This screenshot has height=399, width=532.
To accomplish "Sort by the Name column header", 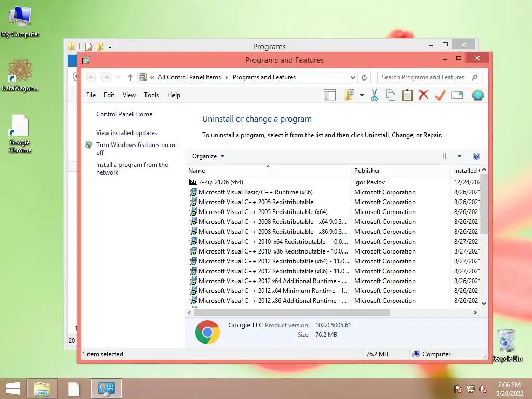I will tap(268, 171).
